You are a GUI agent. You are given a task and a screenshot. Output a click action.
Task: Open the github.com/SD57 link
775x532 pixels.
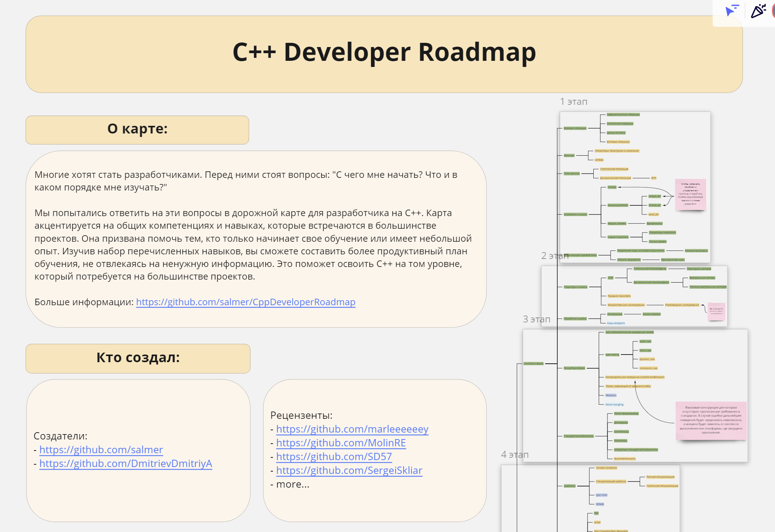click(x=334, y=457)
